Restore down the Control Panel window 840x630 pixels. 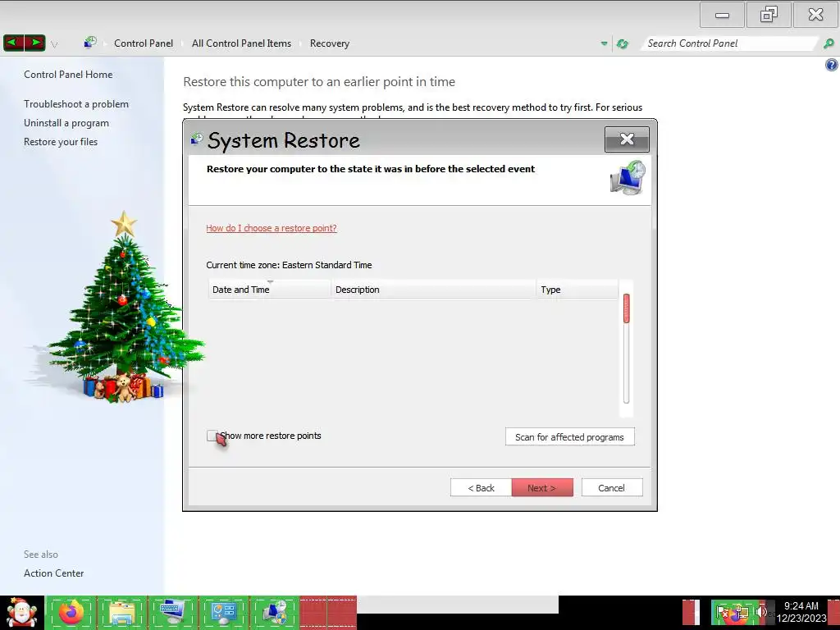tap(769, 15)
